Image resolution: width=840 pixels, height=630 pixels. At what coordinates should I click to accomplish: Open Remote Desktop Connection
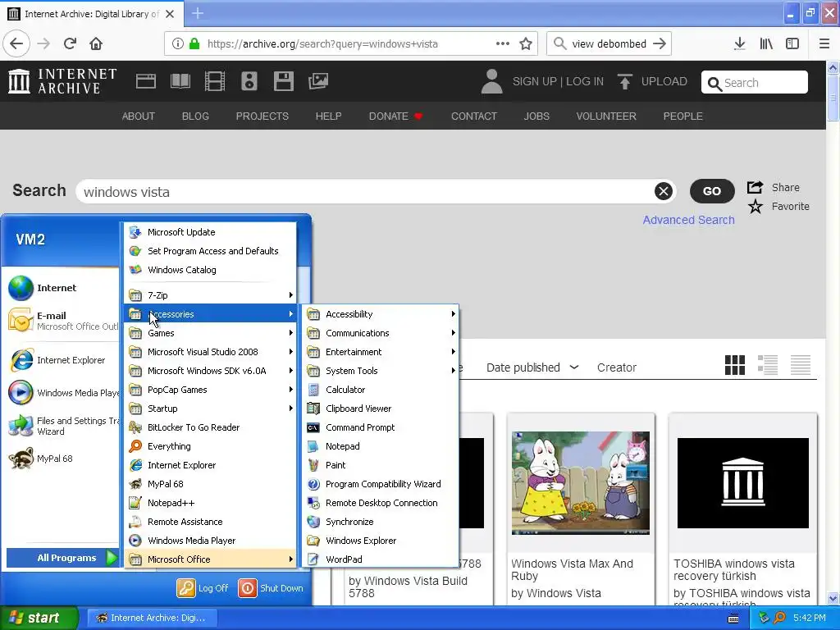tap(380, 503)
